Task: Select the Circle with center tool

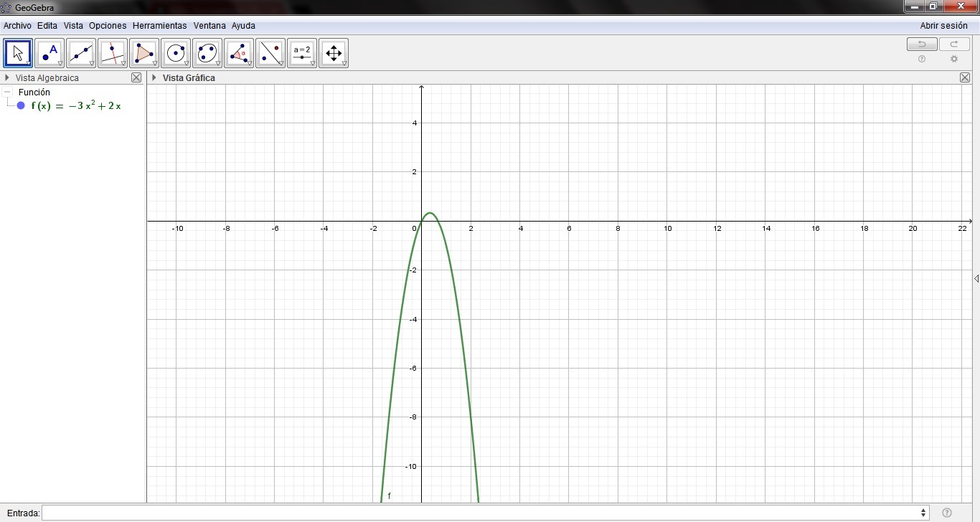Action: (176, 53)
